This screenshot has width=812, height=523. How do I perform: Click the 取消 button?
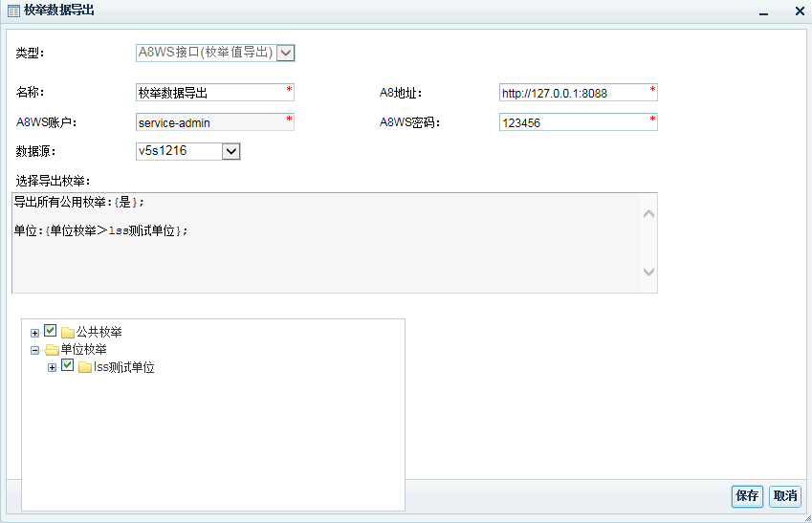point(785,496)
